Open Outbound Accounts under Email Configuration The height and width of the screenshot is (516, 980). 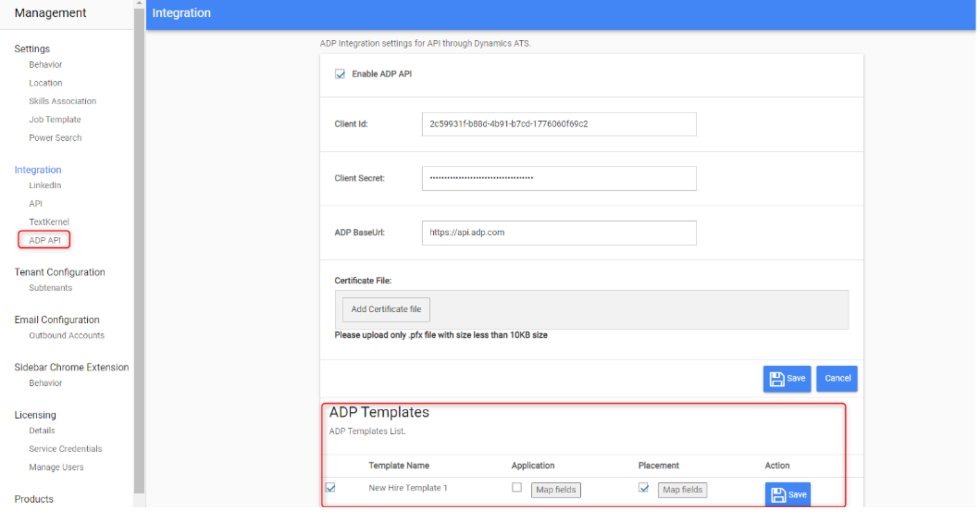(x=66, y=335)
